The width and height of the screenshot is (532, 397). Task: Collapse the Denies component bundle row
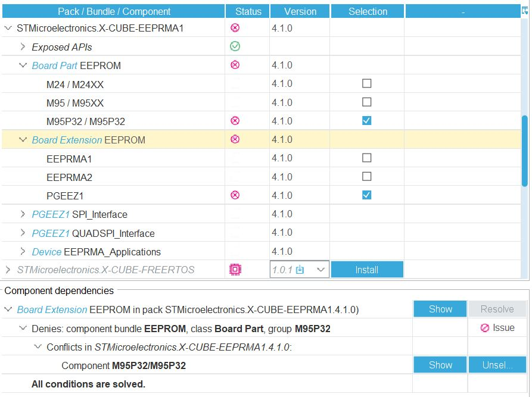23,328
